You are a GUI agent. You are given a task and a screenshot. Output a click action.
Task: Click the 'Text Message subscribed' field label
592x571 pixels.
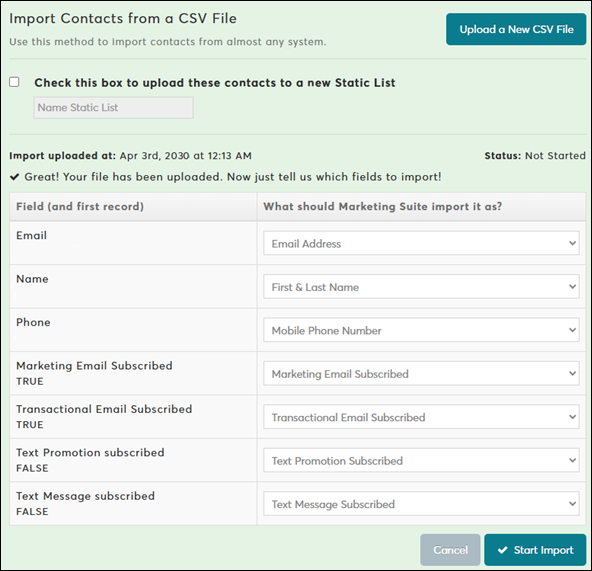(x=85, y=496)
